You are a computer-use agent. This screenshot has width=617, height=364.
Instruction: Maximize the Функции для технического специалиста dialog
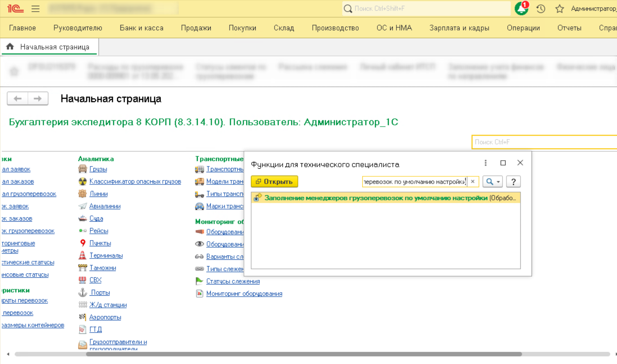[503, 163]
